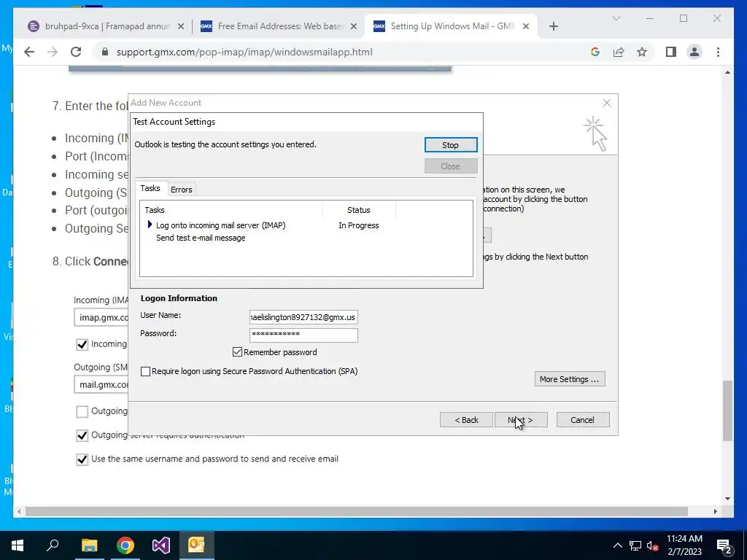Open Windows taskbar search
The image size is (747, 560).
coord(53,545)
